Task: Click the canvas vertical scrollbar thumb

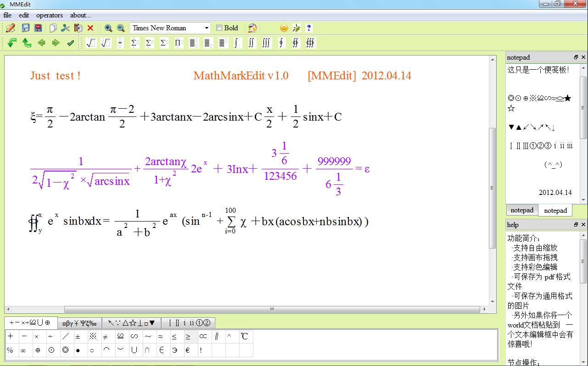Action: 493,188
